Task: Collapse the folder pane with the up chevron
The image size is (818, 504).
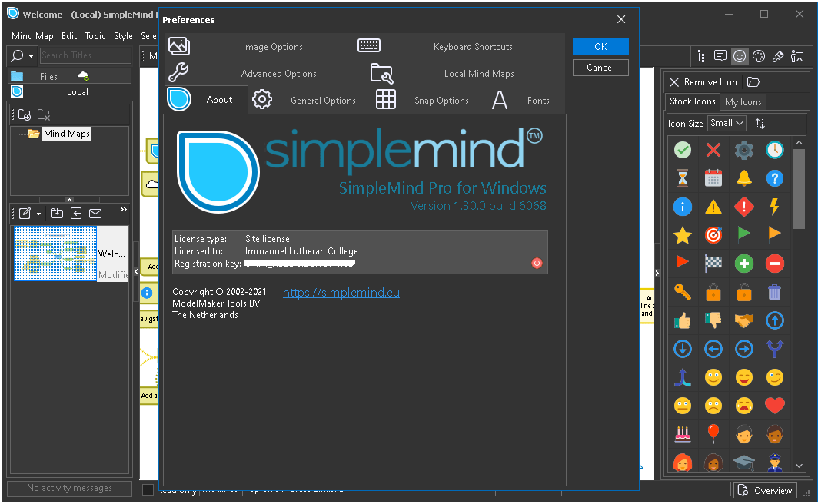Action: pyautogui.click(x=69, y=200)
